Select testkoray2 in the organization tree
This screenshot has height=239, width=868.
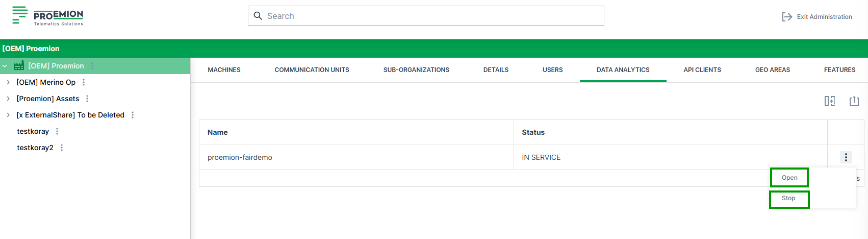coord(35,148)
